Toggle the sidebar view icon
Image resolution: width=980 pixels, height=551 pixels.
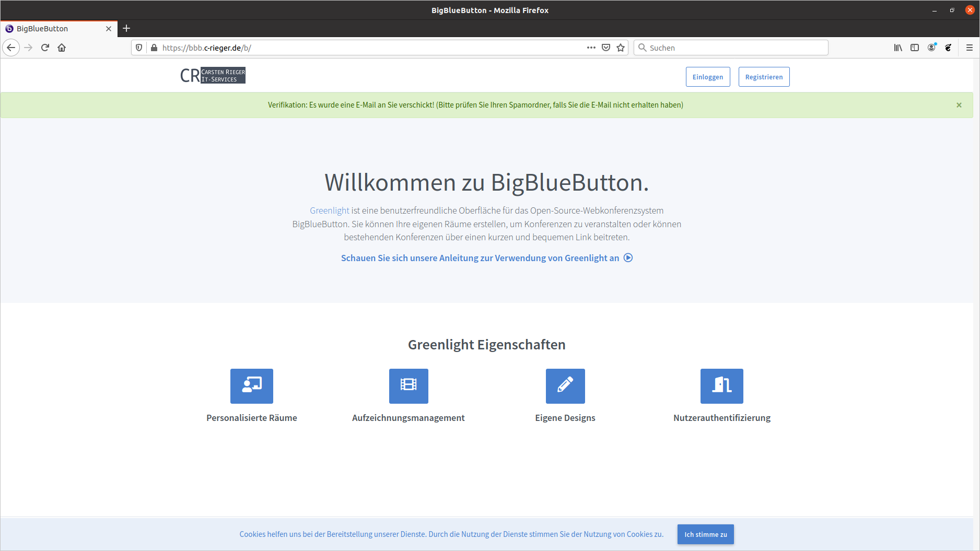pos(915,48)
